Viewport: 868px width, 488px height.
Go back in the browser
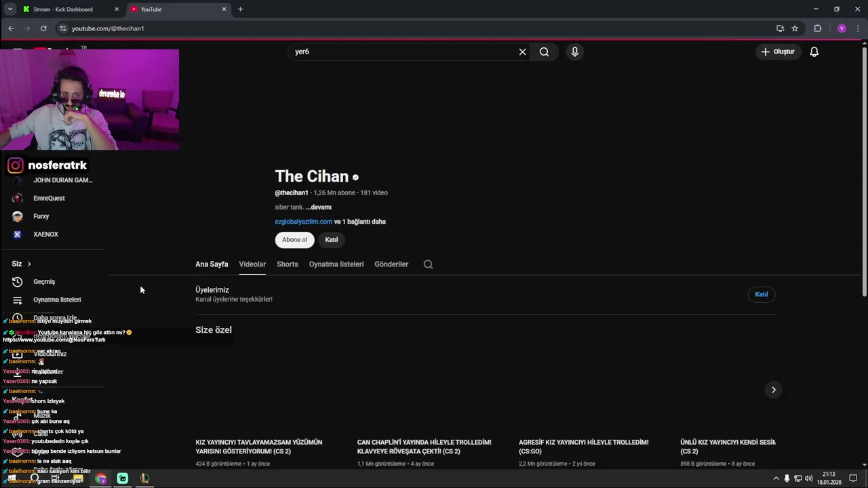coord(11,28)
